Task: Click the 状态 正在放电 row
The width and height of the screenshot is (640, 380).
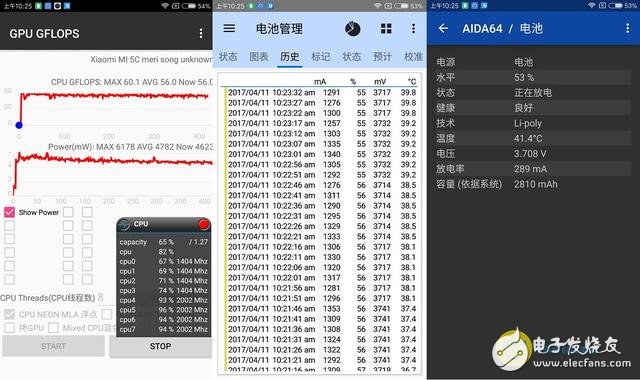Action: pyautogui.click(x=533, y=93)
